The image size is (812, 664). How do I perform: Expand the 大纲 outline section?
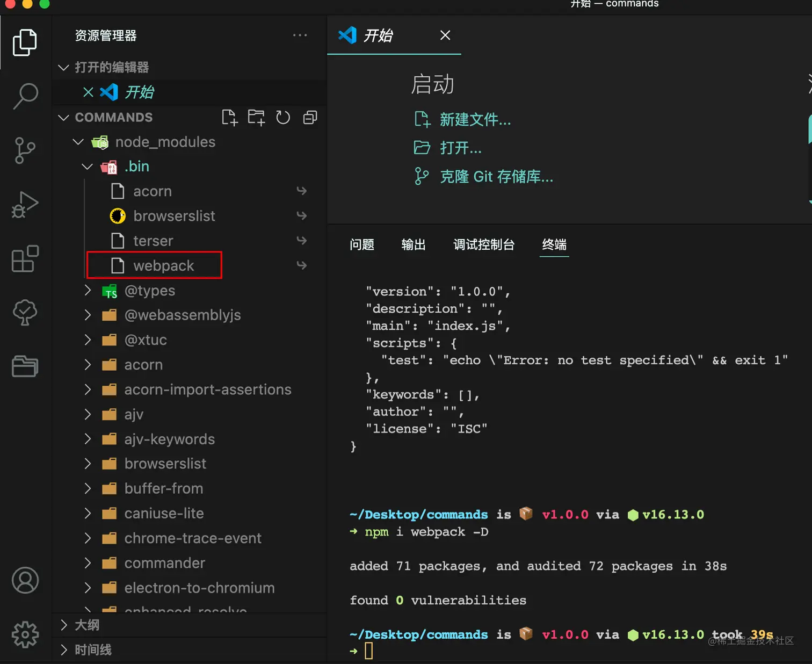(64, 625)
